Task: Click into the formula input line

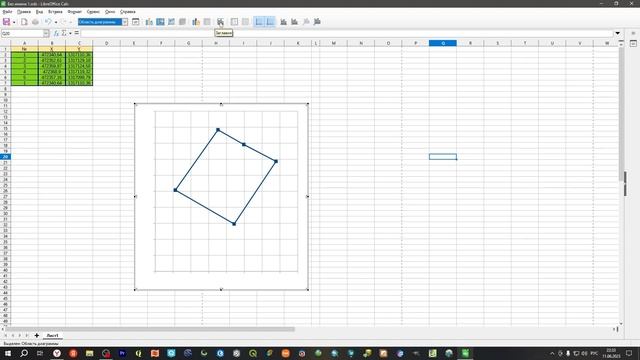Action: coord(347,33)
